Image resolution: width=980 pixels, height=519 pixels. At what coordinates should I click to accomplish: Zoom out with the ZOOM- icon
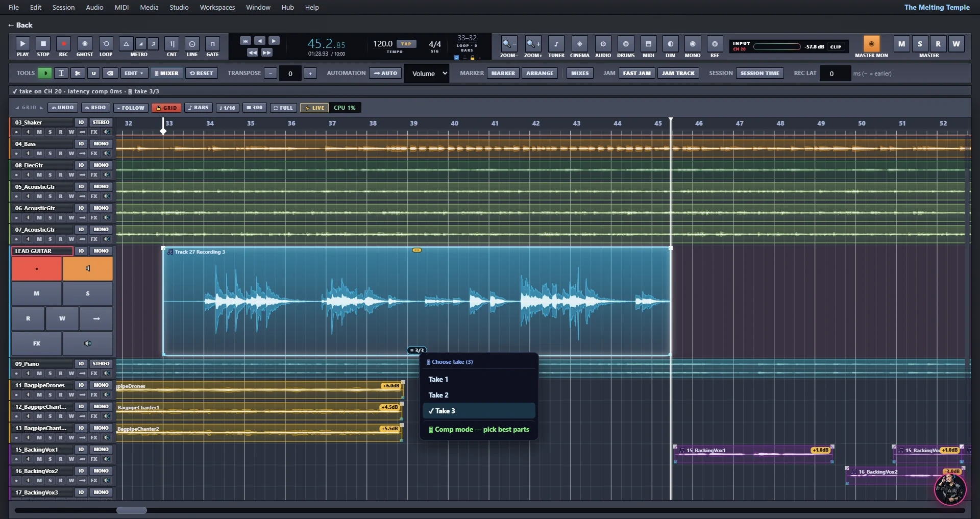[x=508, y=44]
